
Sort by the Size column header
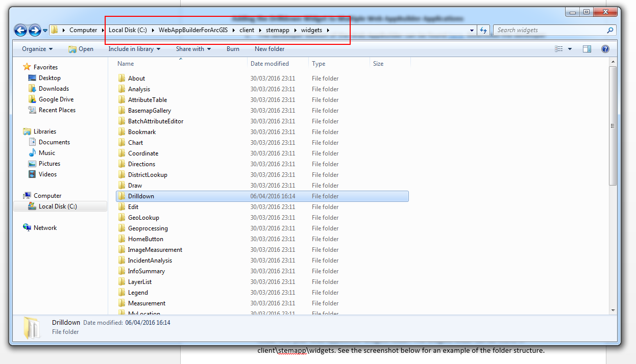click(x=378, y=64)
